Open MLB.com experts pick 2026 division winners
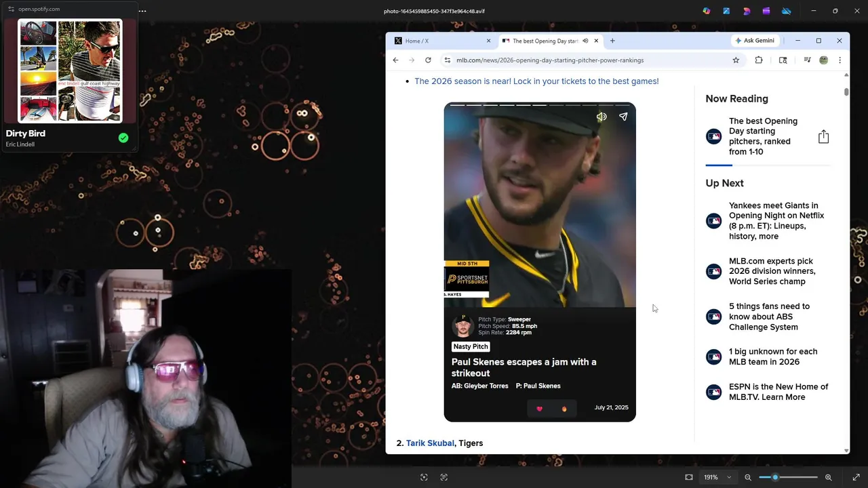The height and width of the screenshot is (488, 868). [772, 271]
